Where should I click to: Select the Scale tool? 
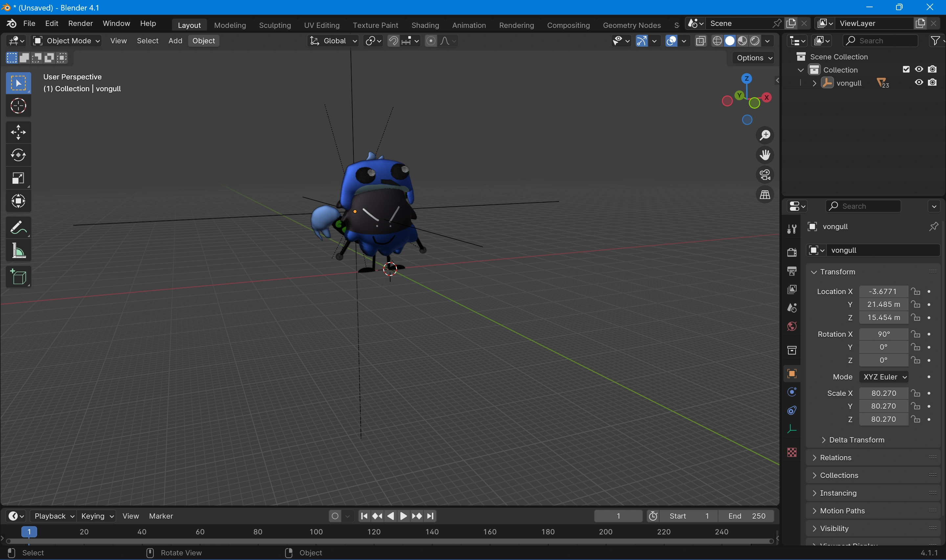[18, 178]
